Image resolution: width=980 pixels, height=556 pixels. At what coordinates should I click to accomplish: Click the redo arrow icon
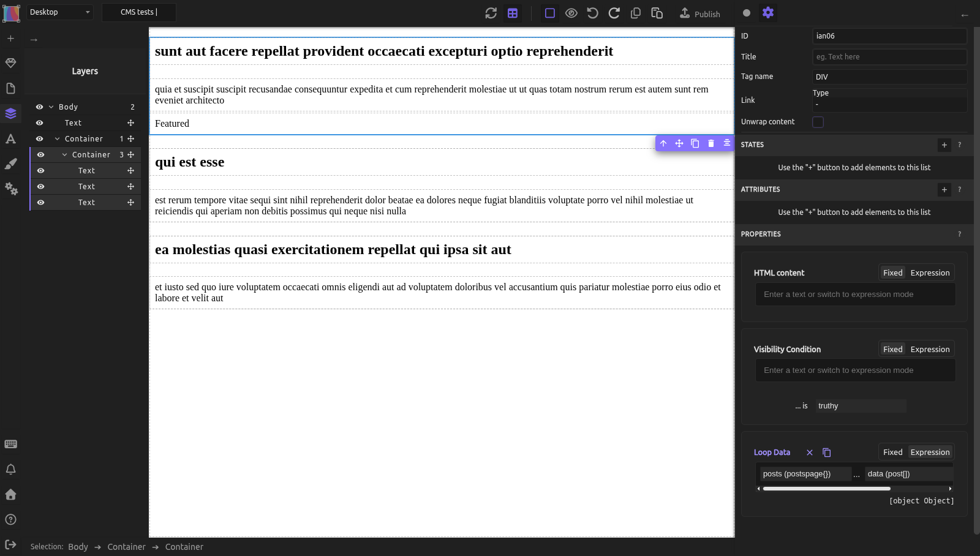point(614,13)
